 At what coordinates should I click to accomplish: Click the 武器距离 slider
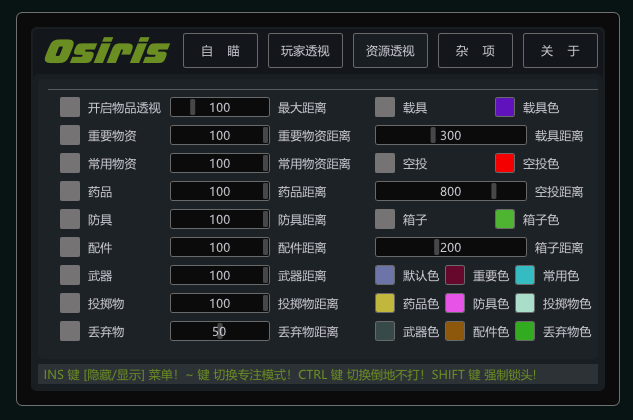pyautogui.click(x=220, y=275)
